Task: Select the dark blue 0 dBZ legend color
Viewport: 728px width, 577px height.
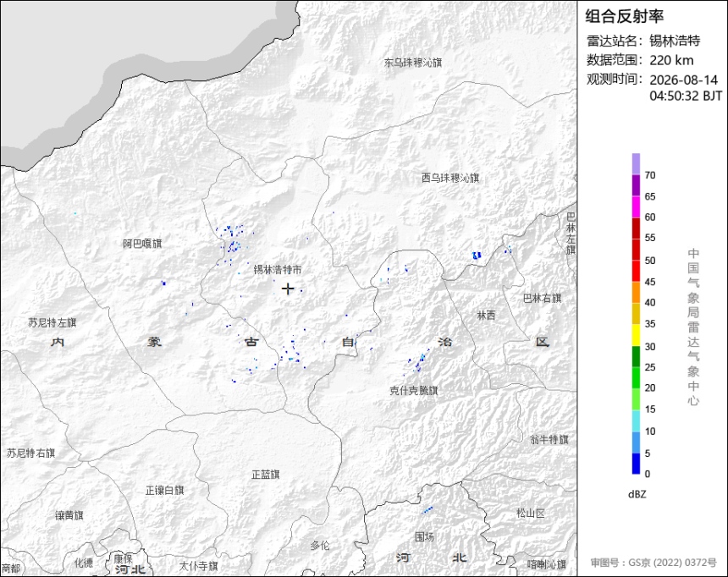Action: point(636,464)
